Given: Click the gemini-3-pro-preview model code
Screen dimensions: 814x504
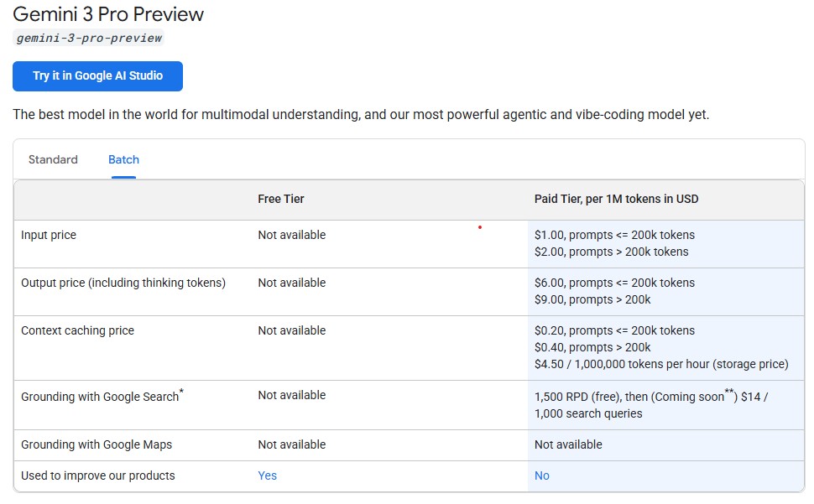Looking at the screenshot, I should pyautogui.click(x=89, y=38).
